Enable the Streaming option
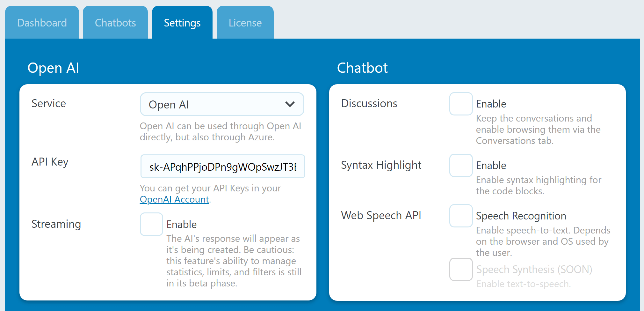This screenshot has height=311, width=644. pyautogui.click(x=151, y=224)
